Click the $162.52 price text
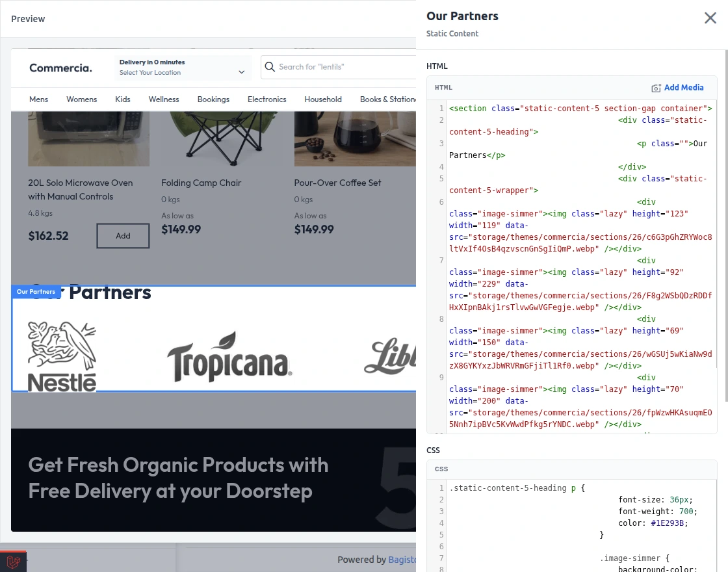Viewport: 728px width, 572px height. point(48,236)
